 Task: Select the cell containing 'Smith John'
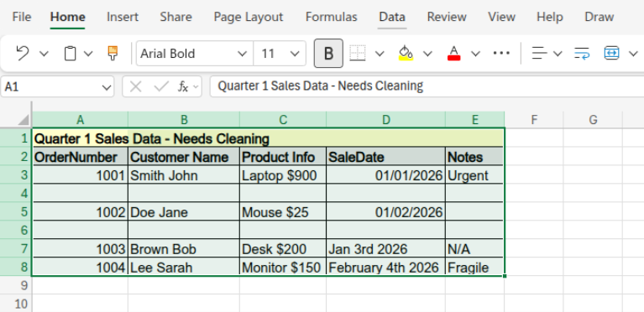pyautogui.click(x=184, y=175)
